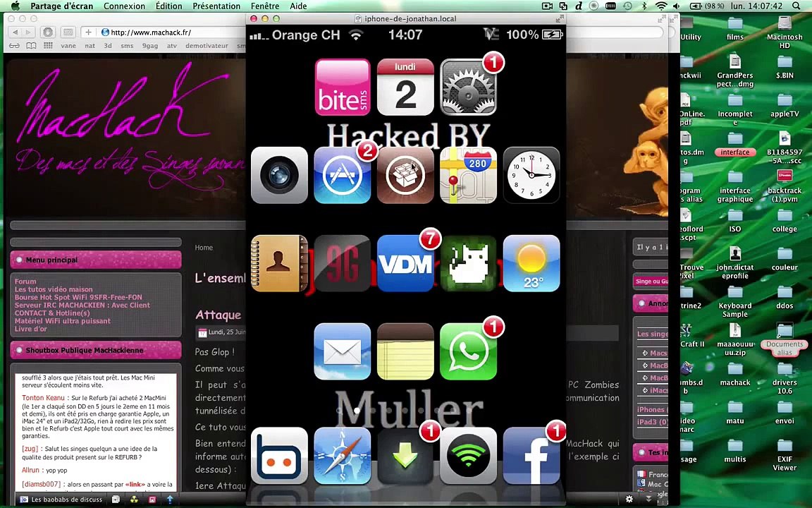Image resolution: width=812 pixels, height=508 pixels.
Task: Open the Calendar app showing lundi 2
Action: 405,87
